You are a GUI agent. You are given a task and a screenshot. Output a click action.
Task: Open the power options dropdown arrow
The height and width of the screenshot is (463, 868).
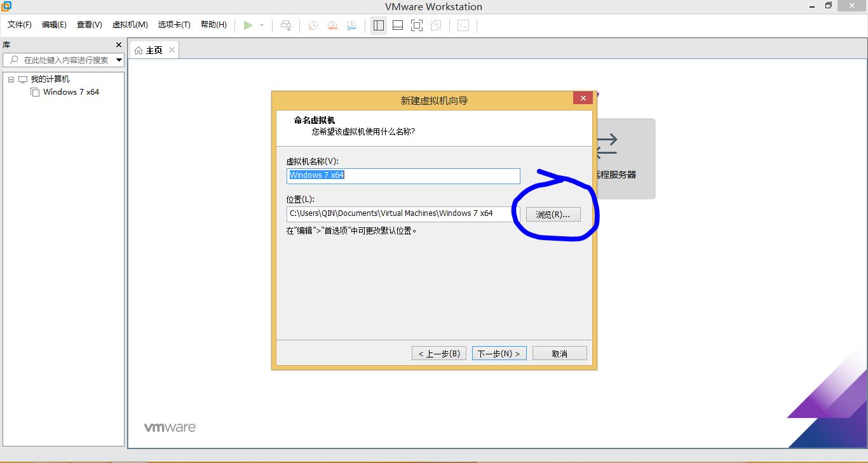pyautogui.click(x=262, y=25)
